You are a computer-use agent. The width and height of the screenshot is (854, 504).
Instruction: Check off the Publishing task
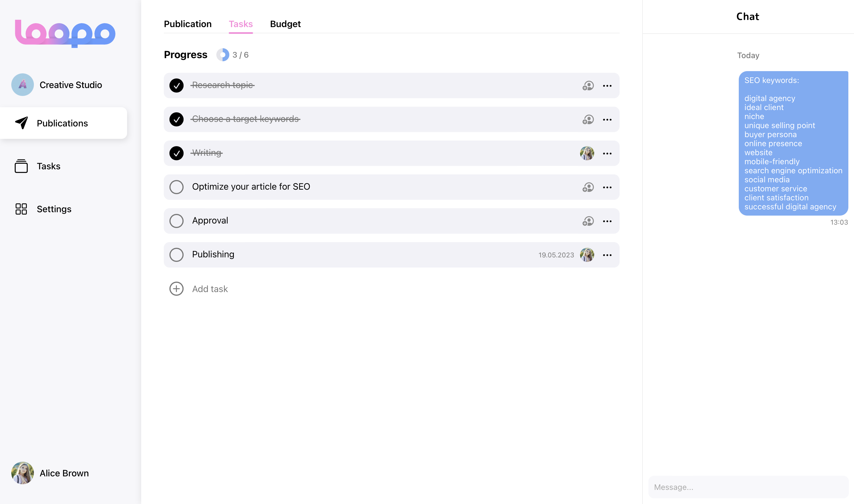click(x=177, y=255)
